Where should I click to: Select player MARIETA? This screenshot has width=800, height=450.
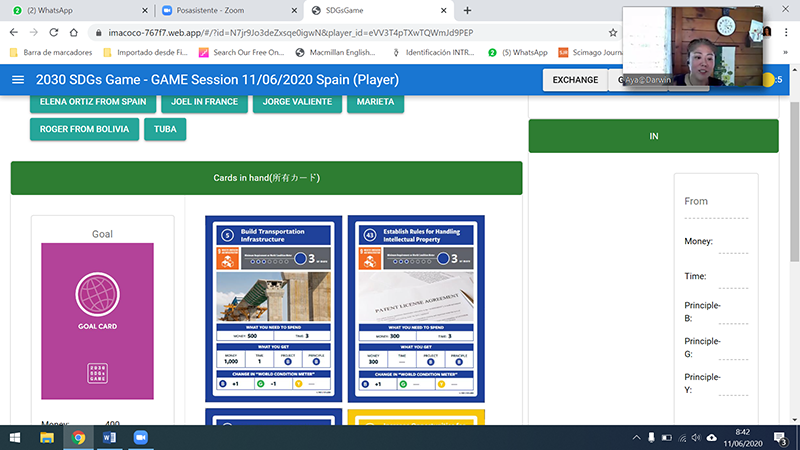tap(376, 102)
